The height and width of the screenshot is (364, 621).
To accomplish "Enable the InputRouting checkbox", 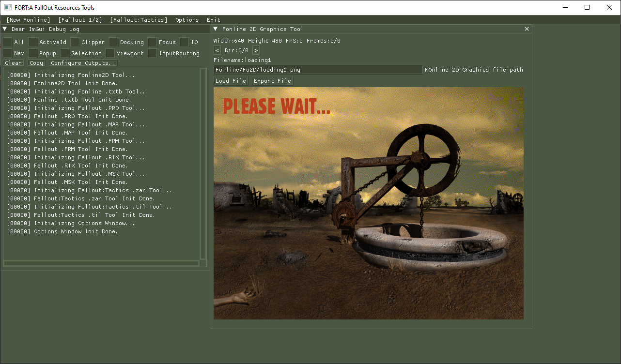I will [152, 53].
